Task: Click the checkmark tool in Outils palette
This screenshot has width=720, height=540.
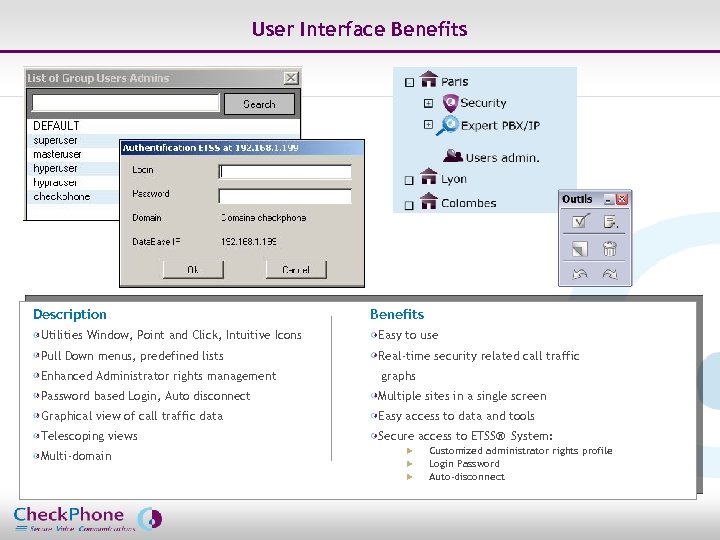Action: pos(580,221)
